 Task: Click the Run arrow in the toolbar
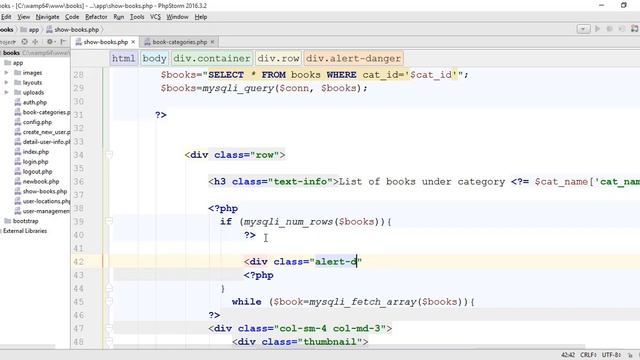(x=598, y=29)
